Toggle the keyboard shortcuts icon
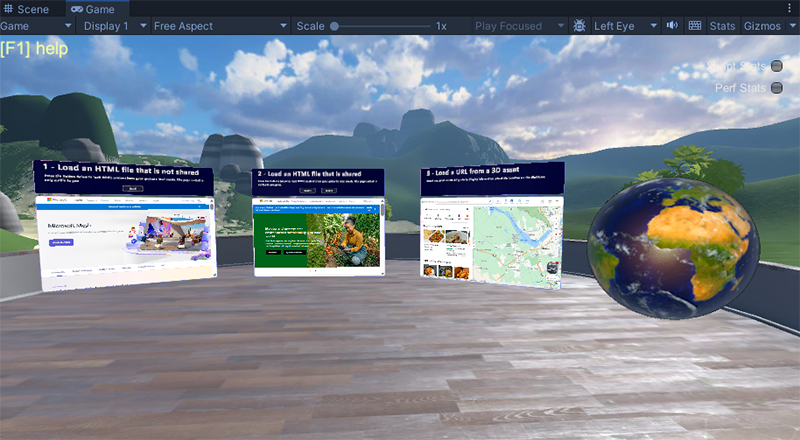 pyautogui.click(x=694, y=26)
